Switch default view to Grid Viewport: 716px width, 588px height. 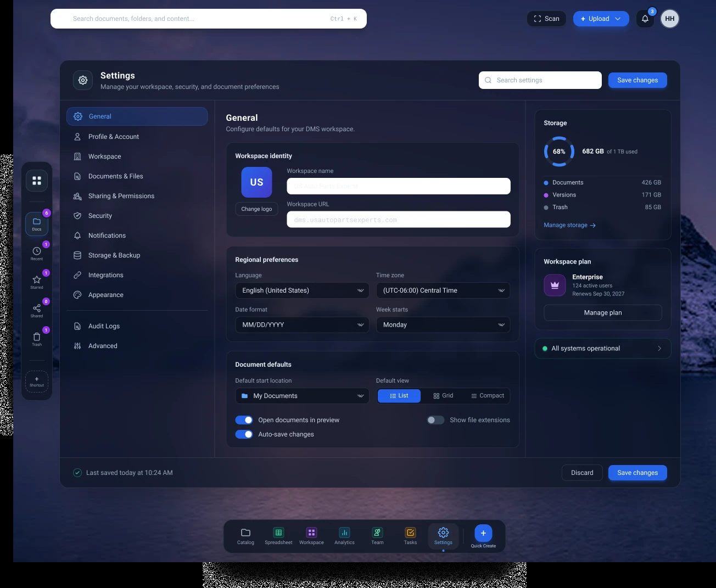443,396
